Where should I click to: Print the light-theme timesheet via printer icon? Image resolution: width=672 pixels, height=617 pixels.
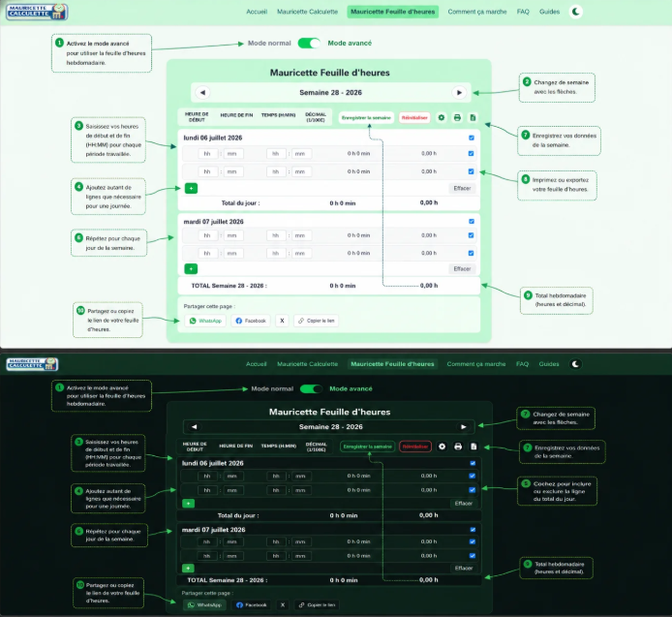(x=457, y=117)
